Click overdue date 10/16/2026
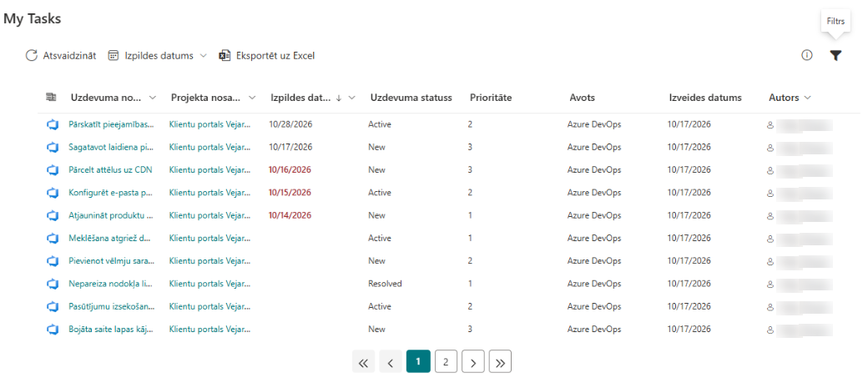This screenshot has height=388, width=868. 290,170
